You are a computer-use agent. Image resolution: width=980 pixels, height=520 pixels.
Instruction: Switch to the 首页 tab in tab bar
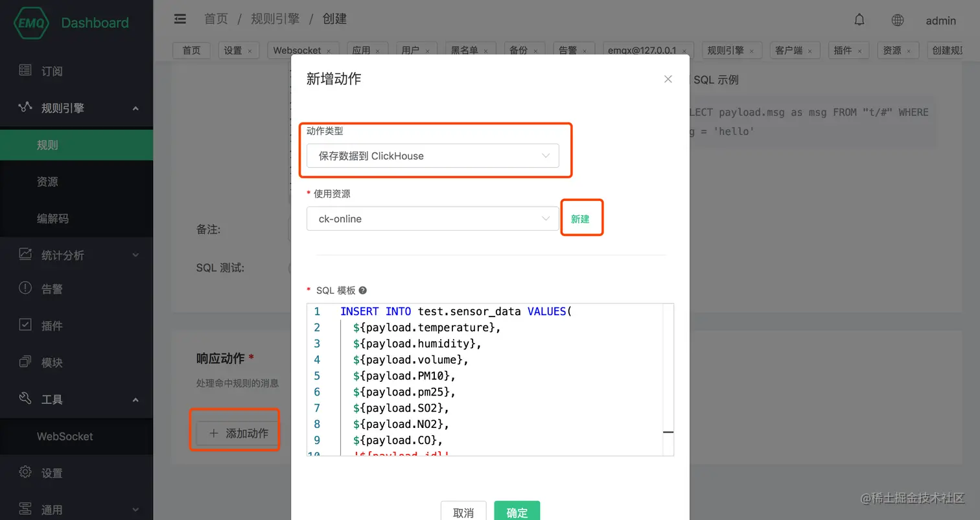(191, 50)
